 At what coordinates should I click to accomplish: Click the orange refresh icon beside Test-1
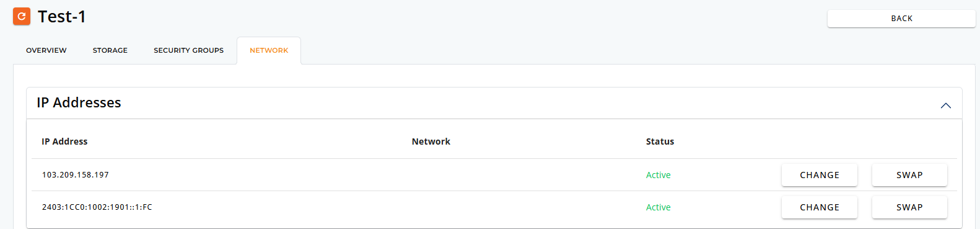(x=22, y=16)
